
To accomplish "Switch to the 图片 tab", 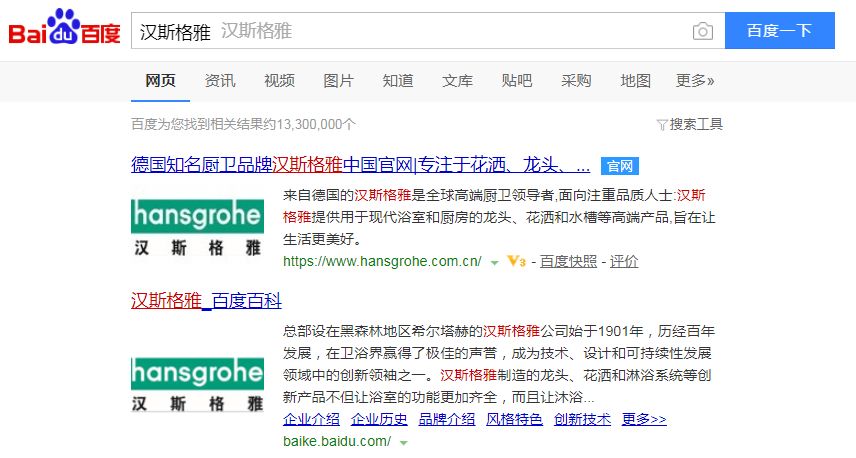I will click(338, 81).
